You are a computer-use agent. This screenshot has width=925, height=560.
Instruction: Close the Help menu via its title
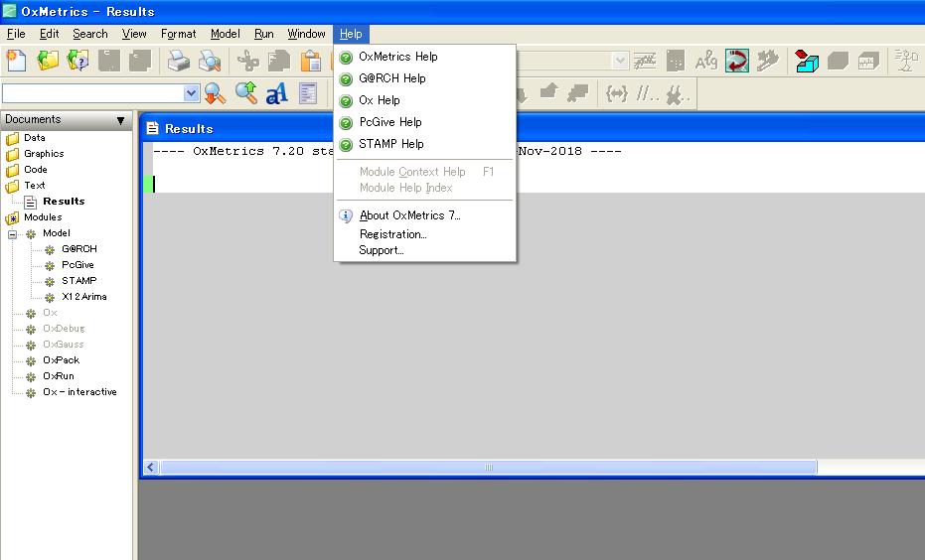point(351,34)
